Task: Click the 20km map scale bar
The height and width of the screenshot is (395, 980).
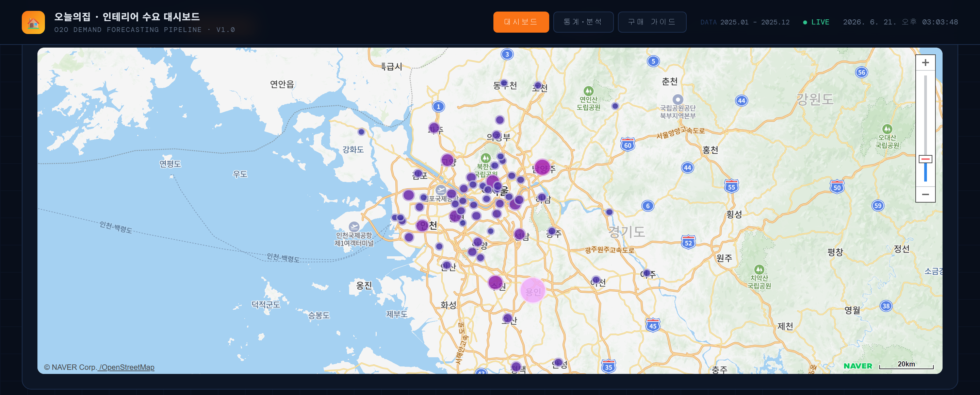Action: (906, 365)
